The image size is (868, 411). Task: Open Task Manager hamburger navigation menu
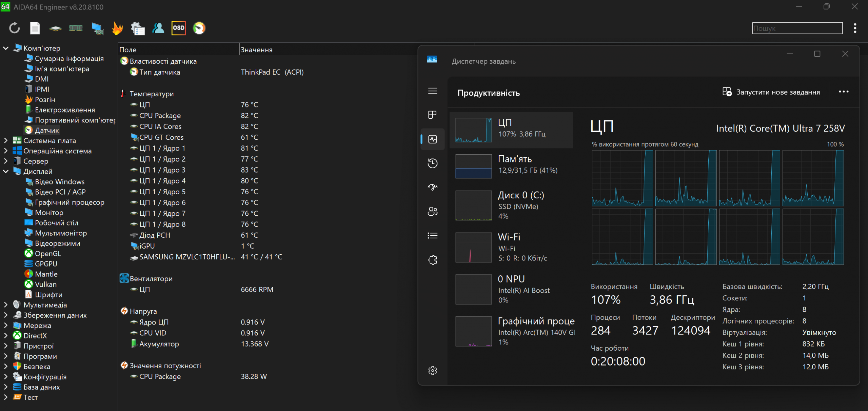click(x=432, y=91)
